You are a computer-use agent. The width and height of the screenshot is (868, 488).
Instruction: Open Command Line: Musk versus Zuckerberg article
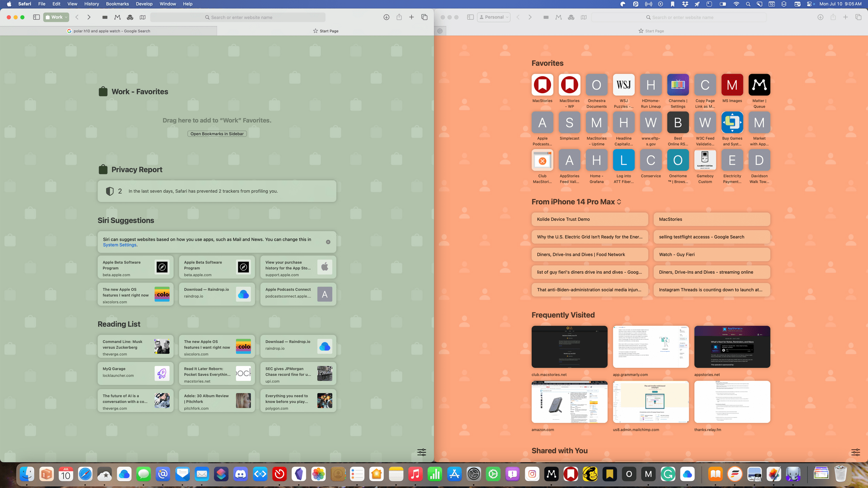136,347
